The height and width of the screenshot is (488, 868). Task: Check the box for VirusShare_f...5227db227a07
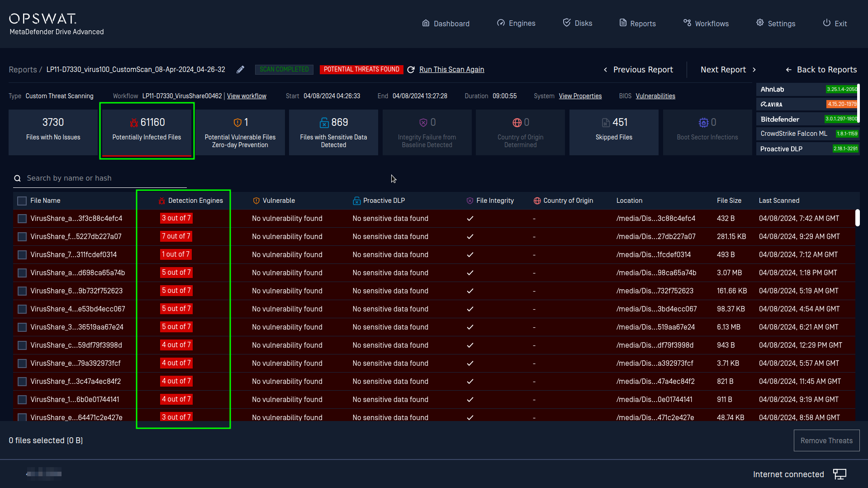tap(22, 237)
